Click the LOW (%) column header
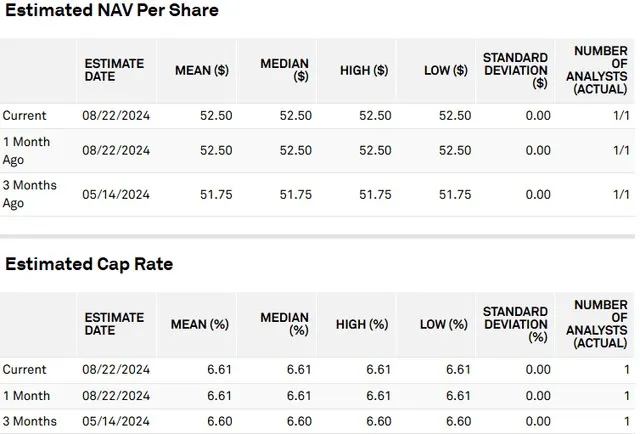 pyautogui.click(x=445, y=325)
